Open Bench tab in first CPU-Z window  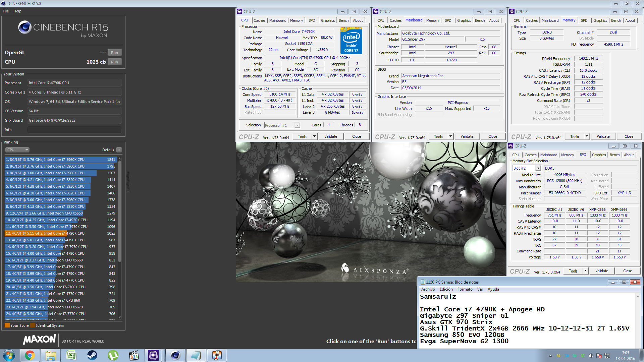coord(343,20)
